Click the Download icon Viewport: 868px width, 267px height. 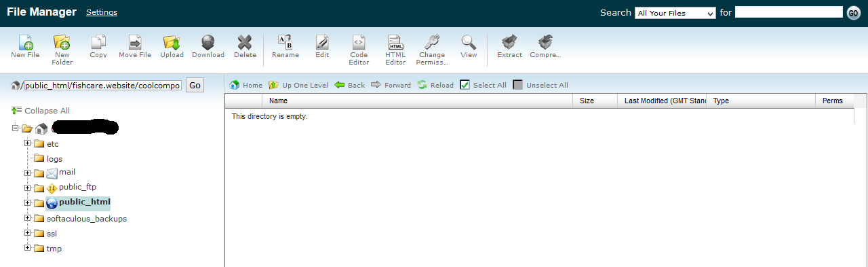(208, 42)
